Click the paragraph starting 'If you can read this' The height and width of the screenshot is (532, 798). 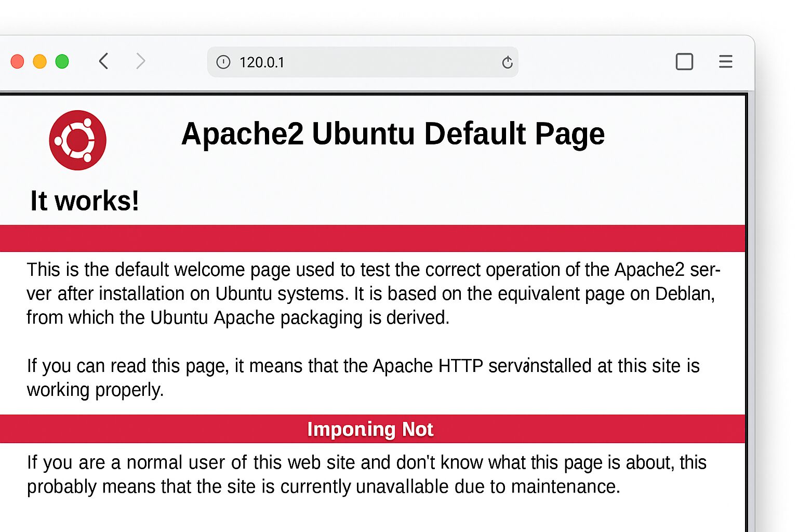click(x=363, y=378)
